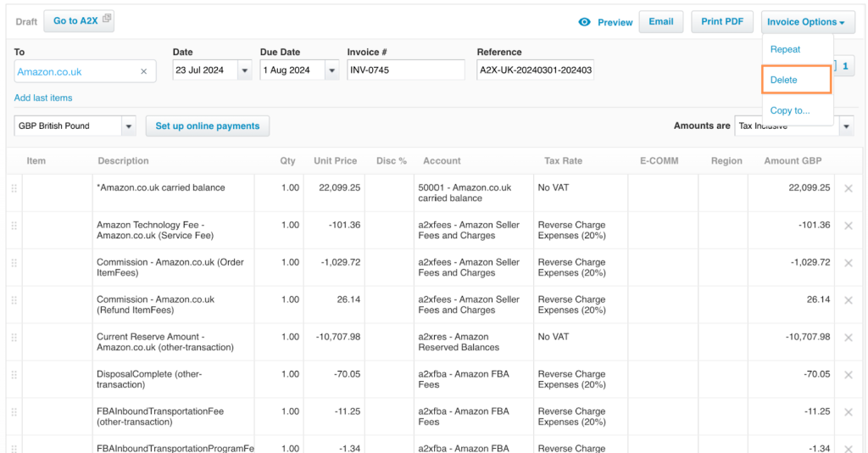This screenshot has height=453, width=868.
Task: Grab drag handle of the DisposalComplete row
Action: [14, 375]
